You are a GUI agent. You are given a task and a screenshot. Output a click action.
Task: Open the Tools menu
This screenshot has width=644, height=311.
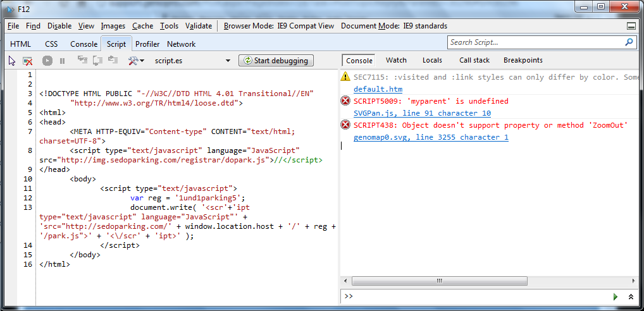(x=169, y=26)
